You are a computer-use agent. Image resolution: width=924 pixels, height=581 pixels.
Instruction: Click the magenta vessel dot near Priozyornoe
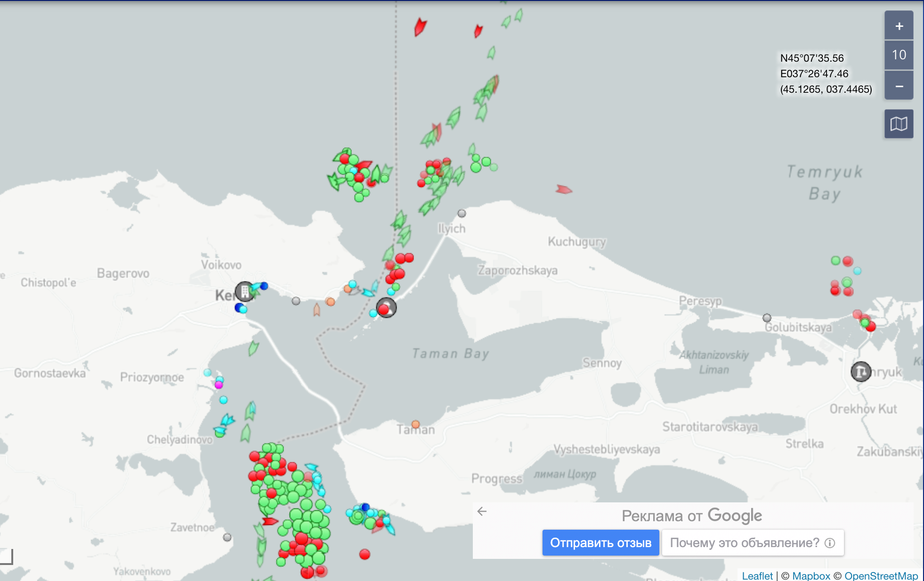tap(219, 385)
